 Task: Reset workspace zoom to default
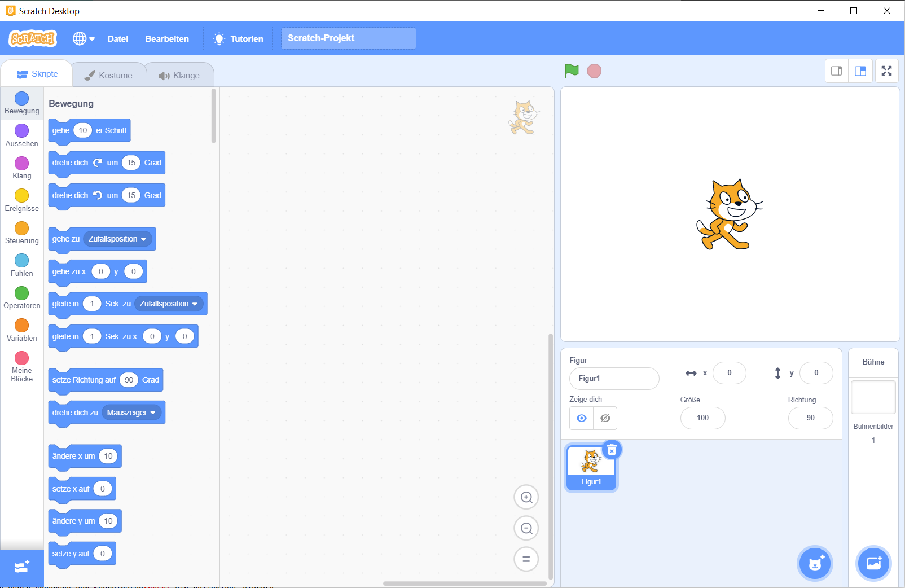pyautogui.click(x=526, y=559)
